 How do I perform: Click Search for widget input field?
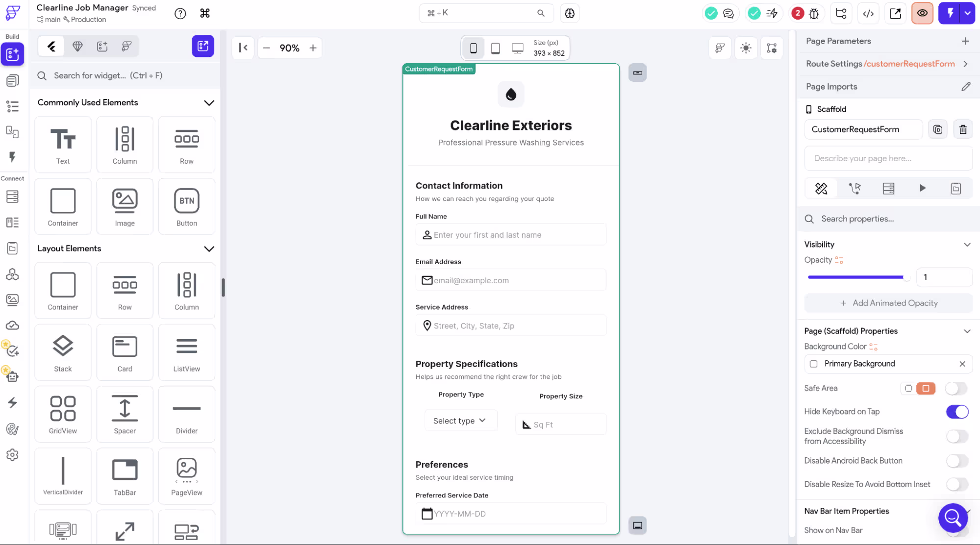click(125, 75)
